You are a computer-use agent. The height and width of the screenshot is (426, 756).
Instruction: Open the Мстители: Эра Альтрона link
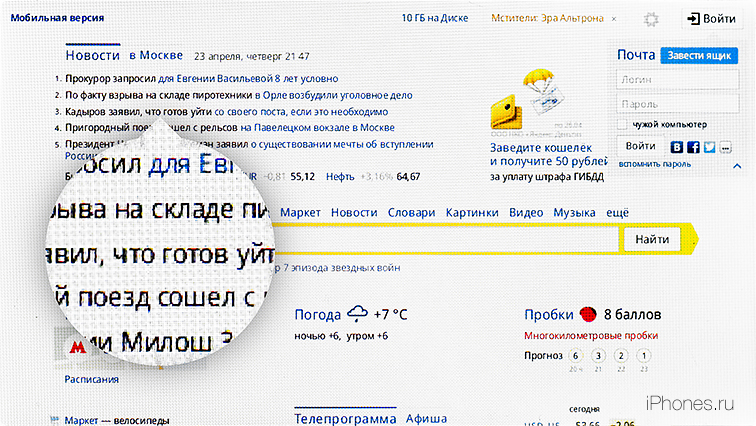click(x=547, y=18)
